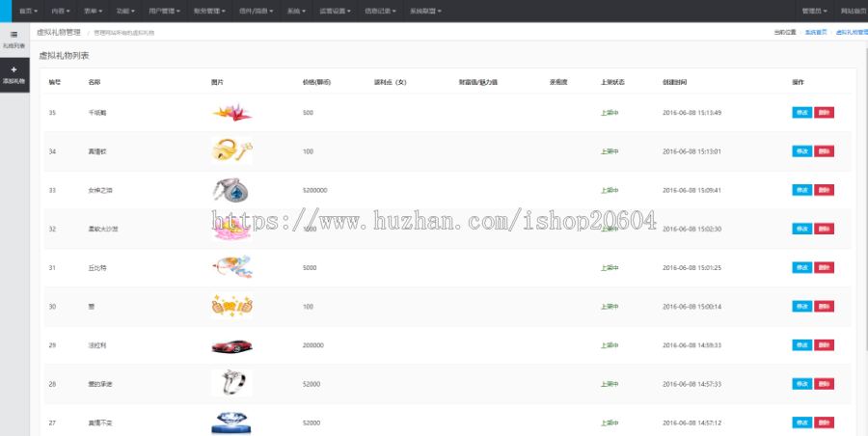The width and height of the screenshot is (868, 436).
Task: Edit gift 28 using the blue button
Action: click(801, 384)
